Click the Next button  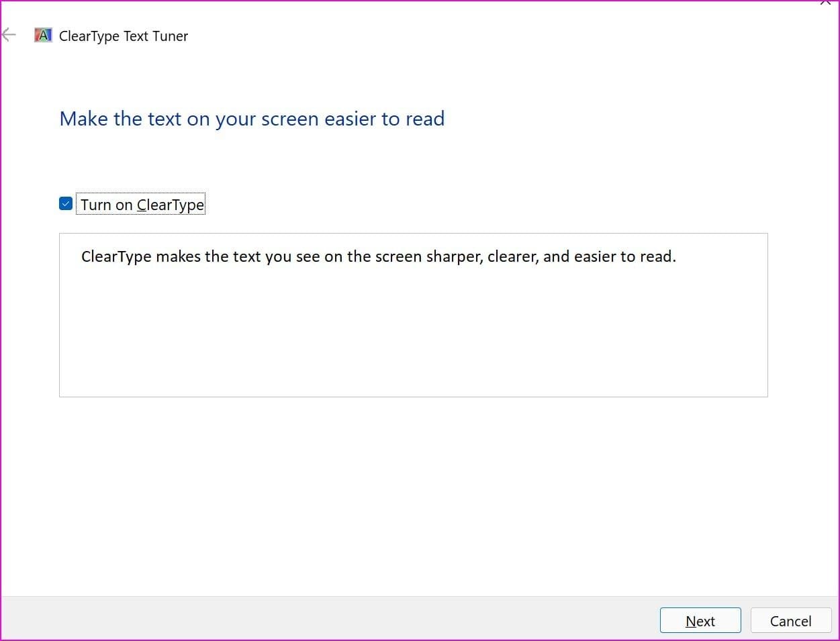tap(700, 621)
